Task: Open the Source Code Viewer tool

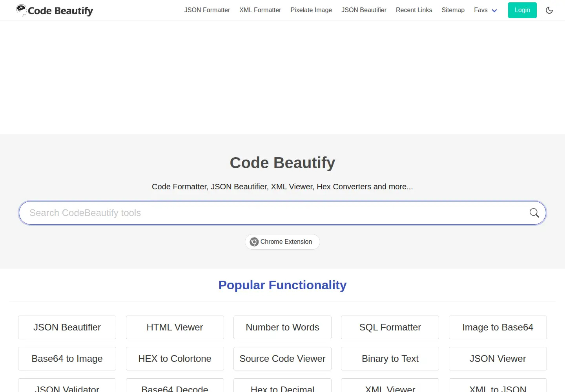Action: (282, 359)
